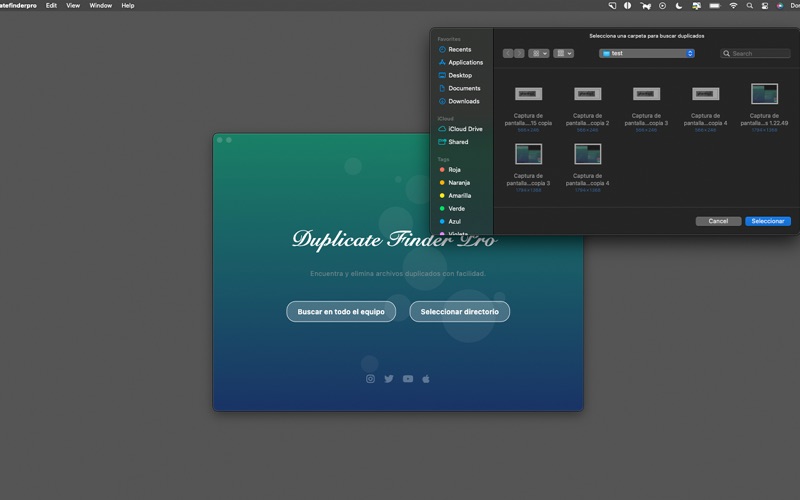Viewport: 800px width, 500px height.
Task: Open Twitter bird icon in Duplicate Finder window
Action: point(389,379)
